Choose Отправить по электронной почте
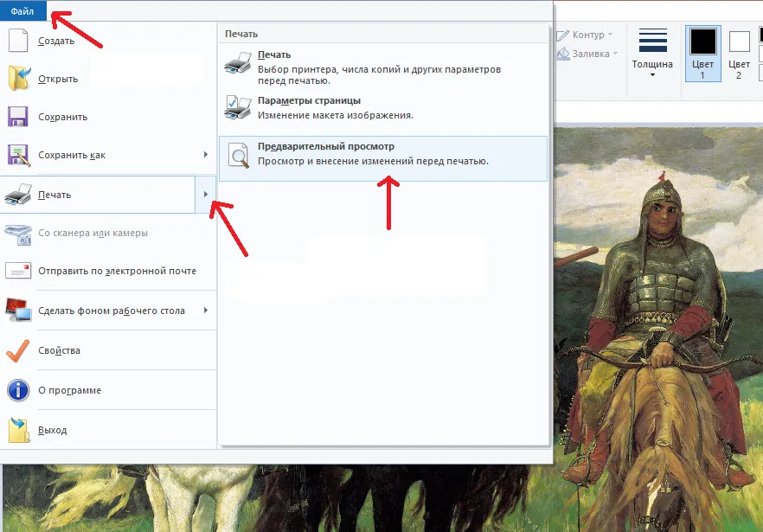 click(108, 271)
